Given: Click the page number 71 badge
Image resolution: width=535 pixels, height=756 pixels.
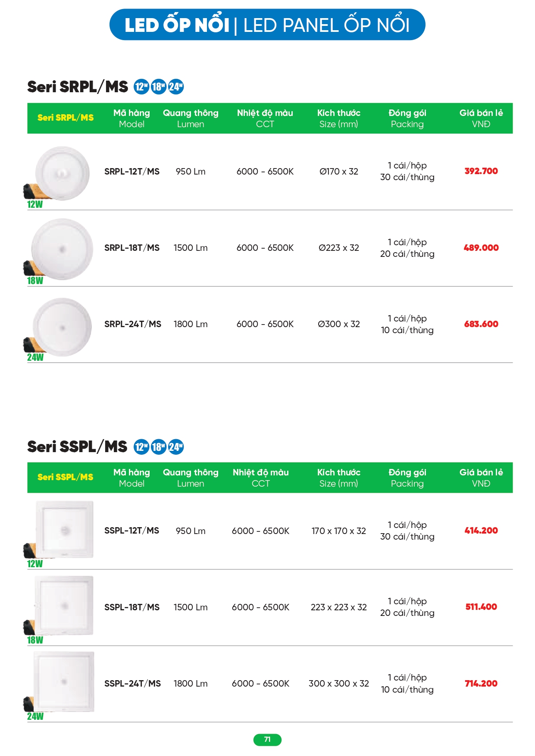Looking at the screenshot, I should 267,740.
